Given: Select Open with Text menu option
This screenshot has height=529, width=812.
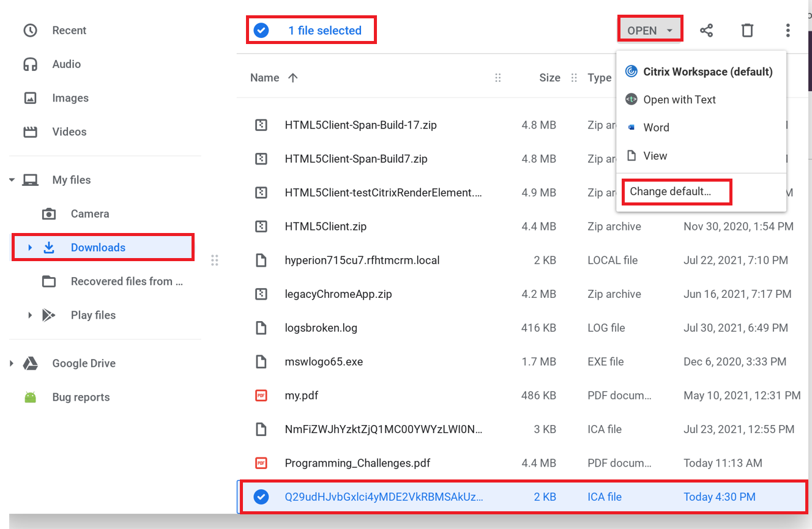Looking at the screenshot, I should click(x=679, y=100).
